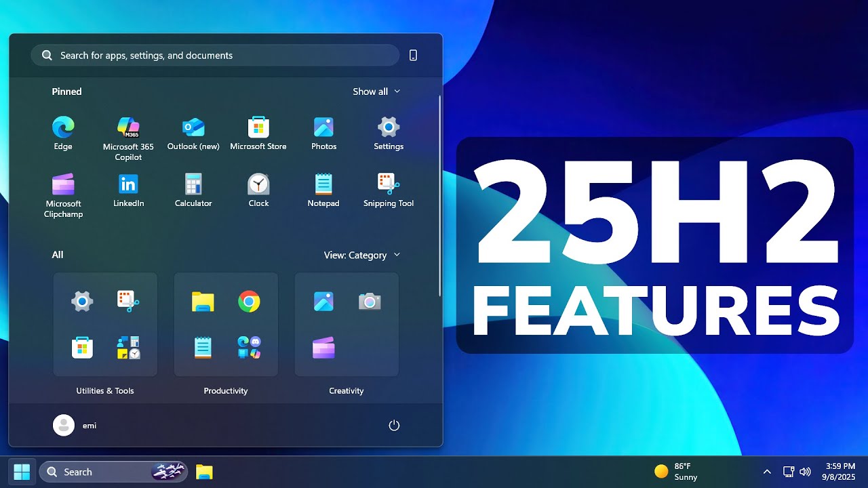Click the Start menu power button
The height and width of the screenshot is (488, 868).
click(x=394, y=426)
